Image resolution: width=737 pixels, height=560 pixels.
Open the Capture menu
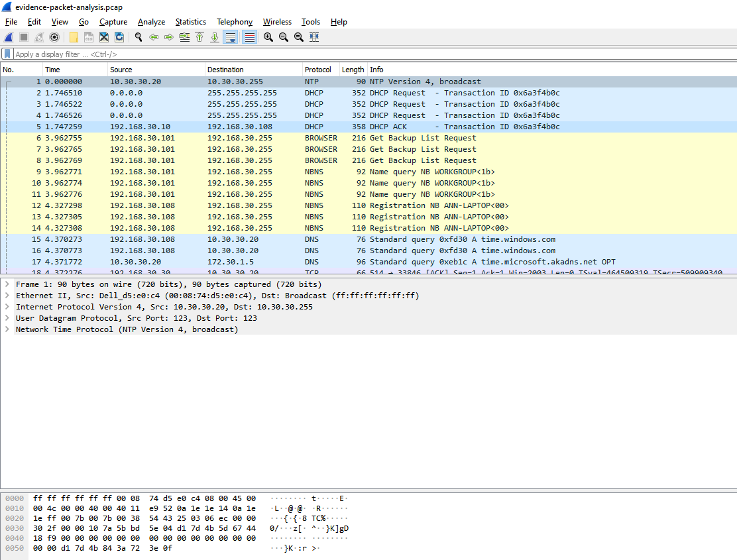pos(113,22)
